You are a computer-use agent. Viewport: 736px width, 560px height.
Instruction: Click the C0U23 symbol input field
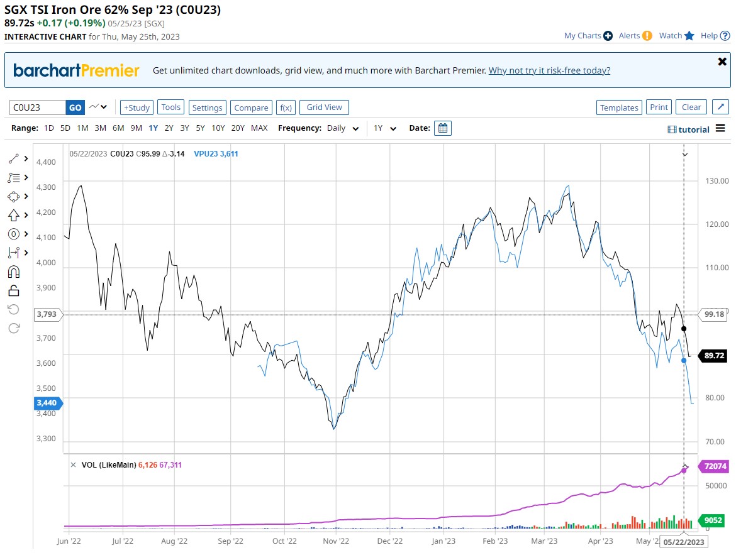point(37,107)
